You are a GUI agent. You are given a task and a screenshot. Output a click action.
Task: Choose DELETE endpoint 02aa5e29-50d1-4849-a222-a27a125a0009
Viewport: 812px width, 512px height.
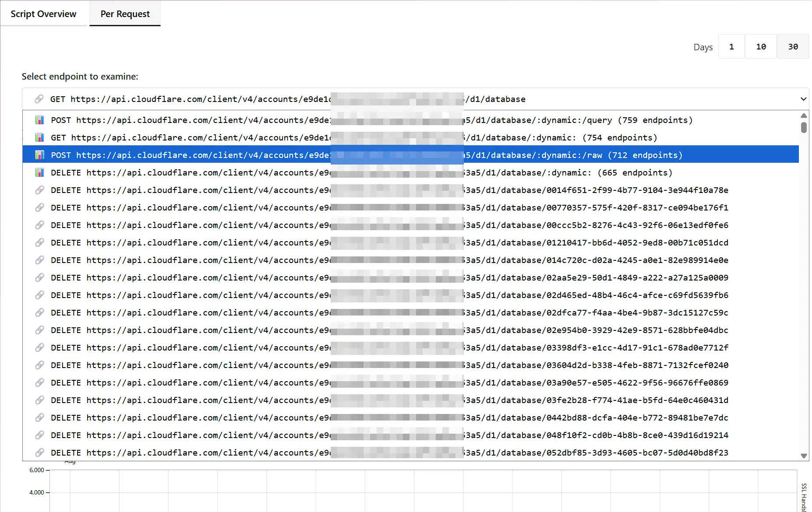pyautogui.click(x=411, y=277)
